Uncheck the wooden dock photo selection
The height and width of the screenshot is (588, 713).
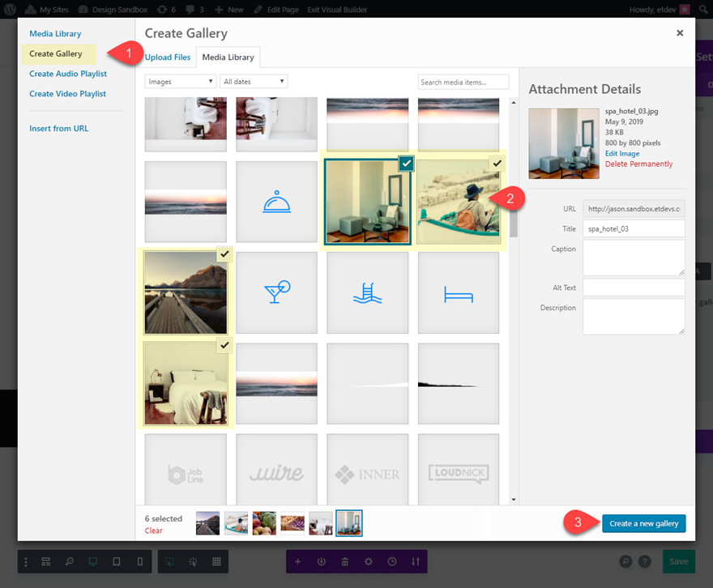224,254
